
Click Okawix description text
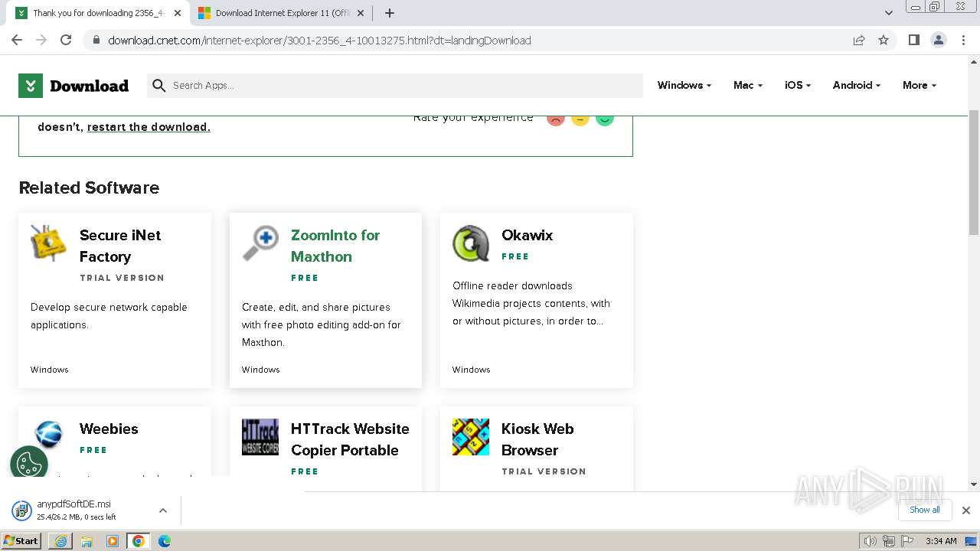click(531, 304)
